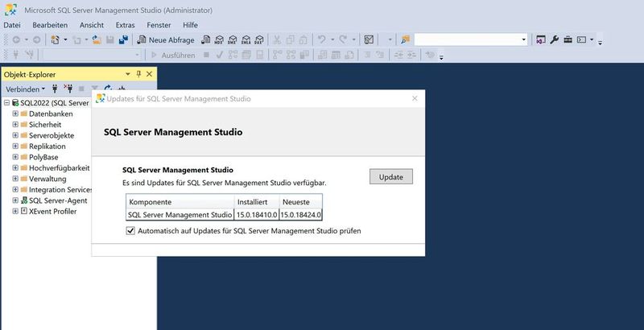Viewport: 644px width, 330px height.
Task: Open a new MDX query
Action: coord(219,39)
